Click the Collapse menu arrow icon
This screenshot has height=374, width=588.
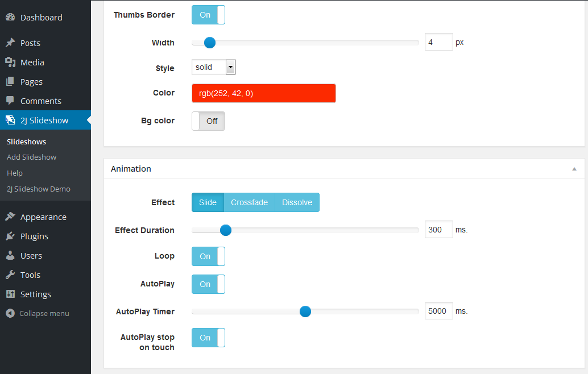pos(10,313)
